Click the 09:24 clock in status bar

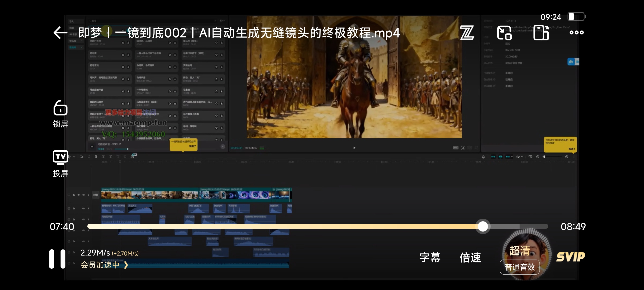[551, 17]
